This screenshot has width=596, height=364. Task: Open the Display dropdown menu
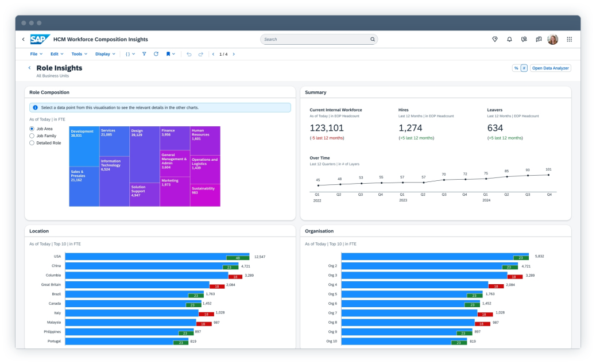(105, 54)
